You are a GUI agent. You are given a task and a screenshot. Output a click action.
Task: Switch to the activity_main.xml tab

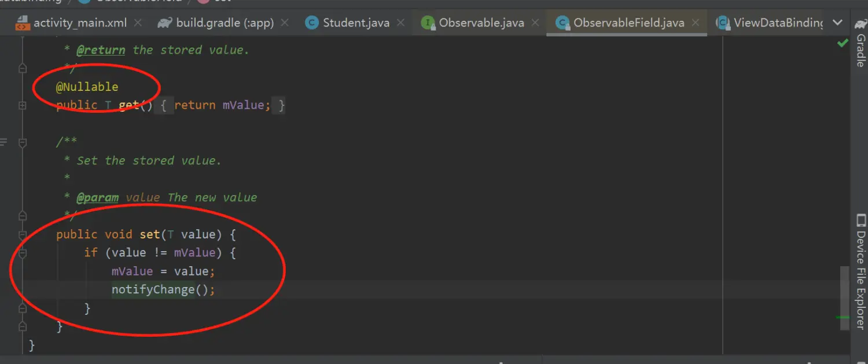(80, 23)
